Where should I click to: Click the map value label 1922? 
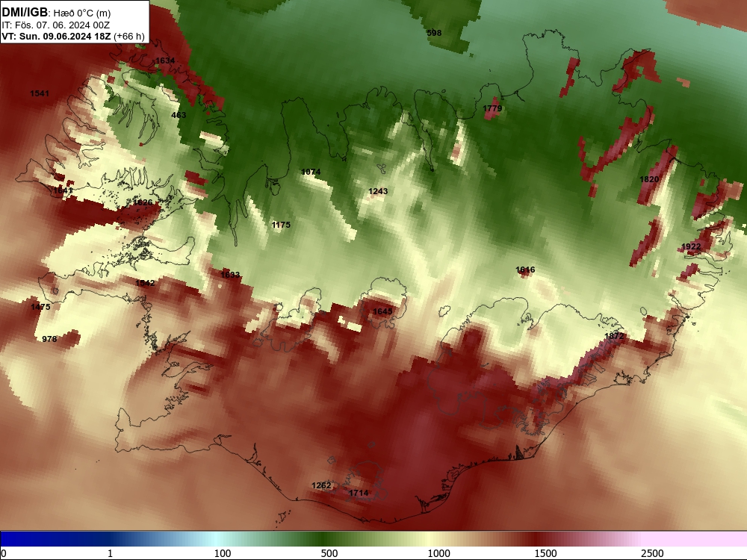point(691,246)
